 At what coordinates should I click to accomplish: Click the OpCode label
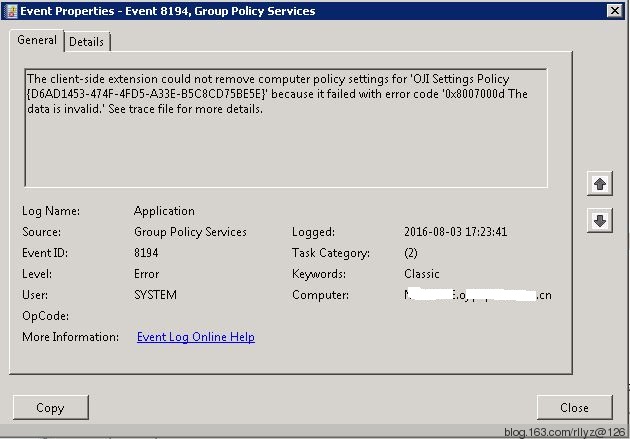point(45,316)
